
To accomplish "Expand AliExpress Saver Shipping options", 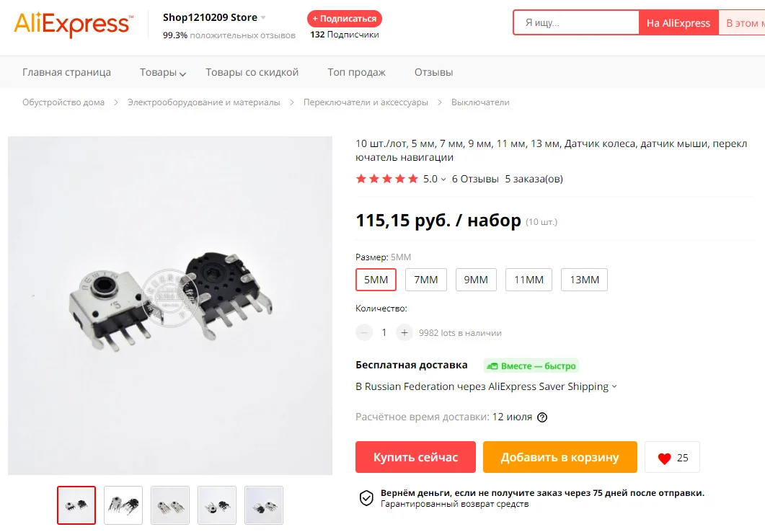I will pos(614,386).
